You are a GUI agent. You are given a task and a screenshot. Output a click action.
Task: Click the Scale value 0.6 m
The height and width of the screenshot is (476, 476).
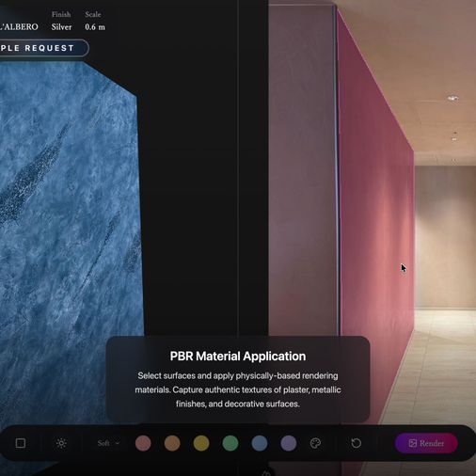pos(95,27)
